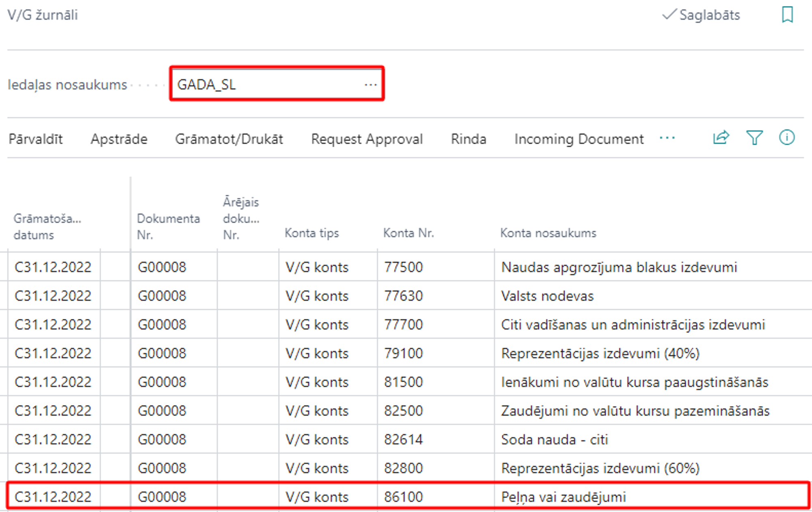The image size is (812, 512).
Task: Open the Pārvaldīt menu
Action: (36, 139)
